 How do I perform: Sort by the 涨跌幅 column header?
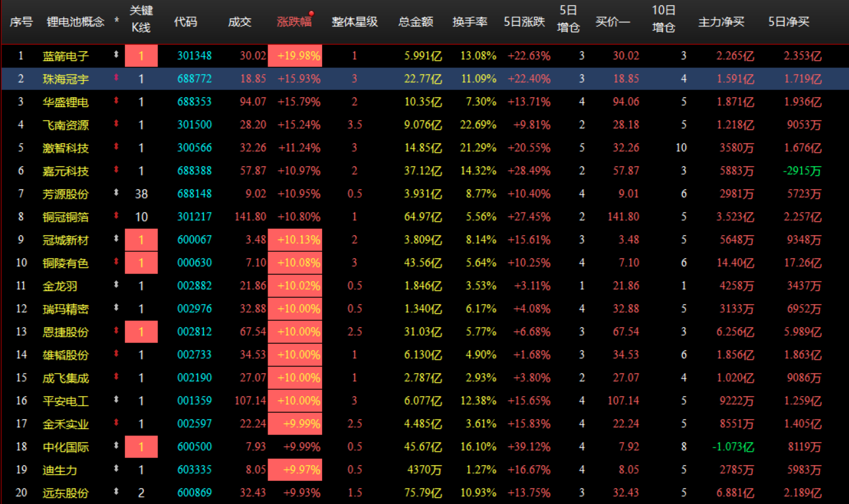(x=294, y=22)
